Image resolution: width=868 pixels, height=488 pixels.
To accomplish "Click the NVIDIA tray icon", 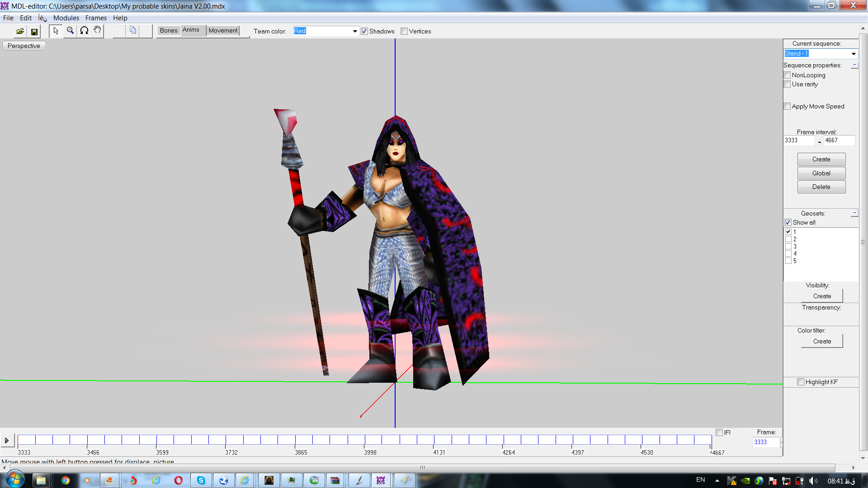I will (745, 481).
